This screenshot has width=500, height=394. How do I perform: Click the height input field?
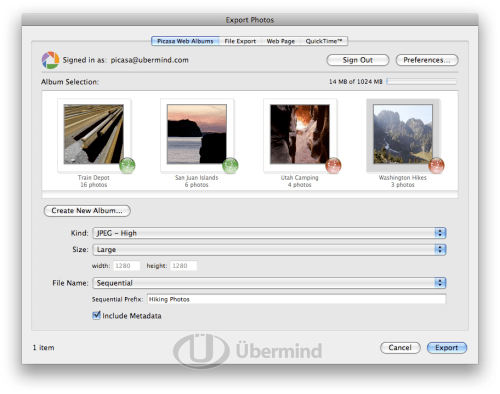[184, 266]
